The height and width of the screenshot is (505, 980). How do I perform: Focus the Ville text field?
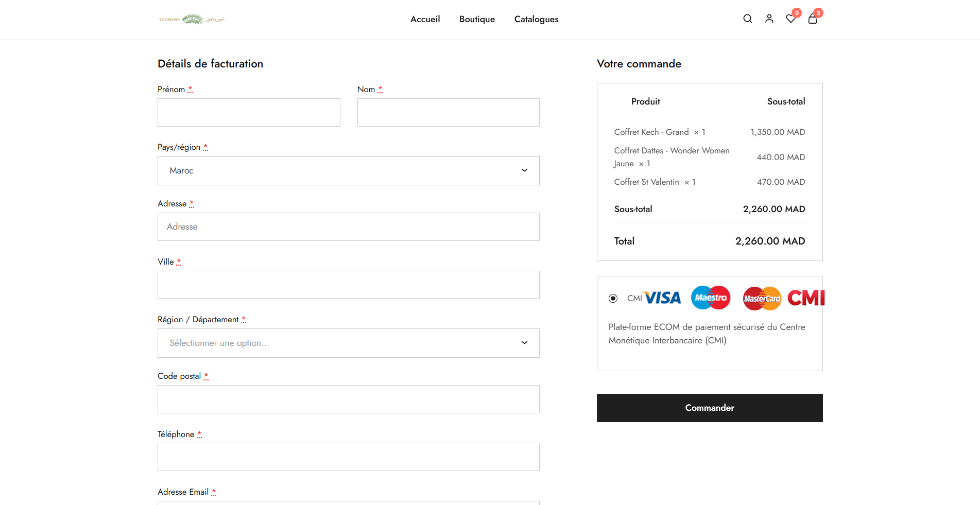[x=348, y=285]
